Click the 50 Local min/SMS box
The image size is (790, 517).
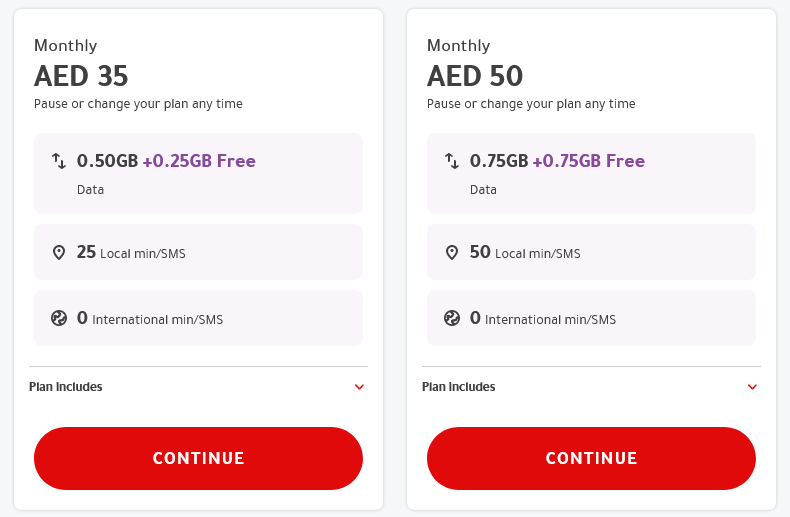(x=591, y=253)
